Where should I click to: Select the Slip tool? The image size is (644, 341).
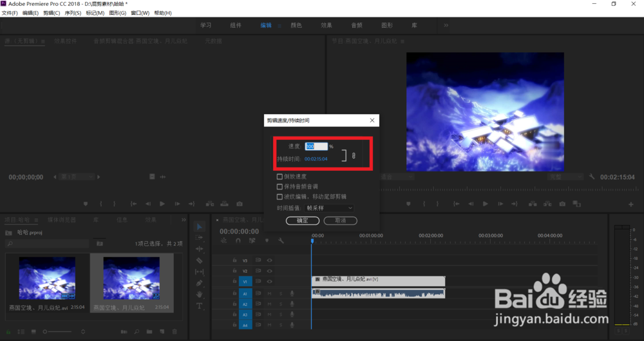click(199, 272)
